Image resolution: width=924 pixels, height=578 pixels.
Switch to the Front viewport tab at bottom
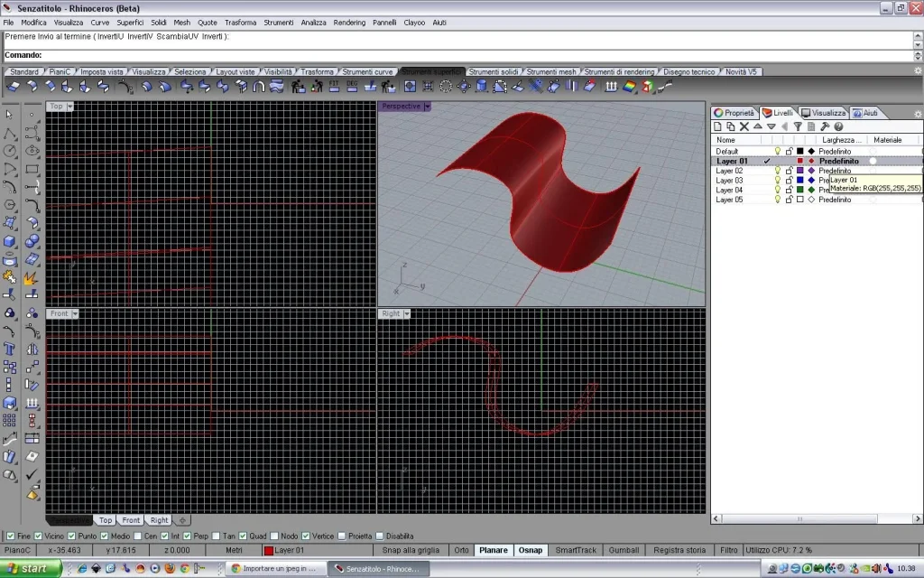coord(131,520)
